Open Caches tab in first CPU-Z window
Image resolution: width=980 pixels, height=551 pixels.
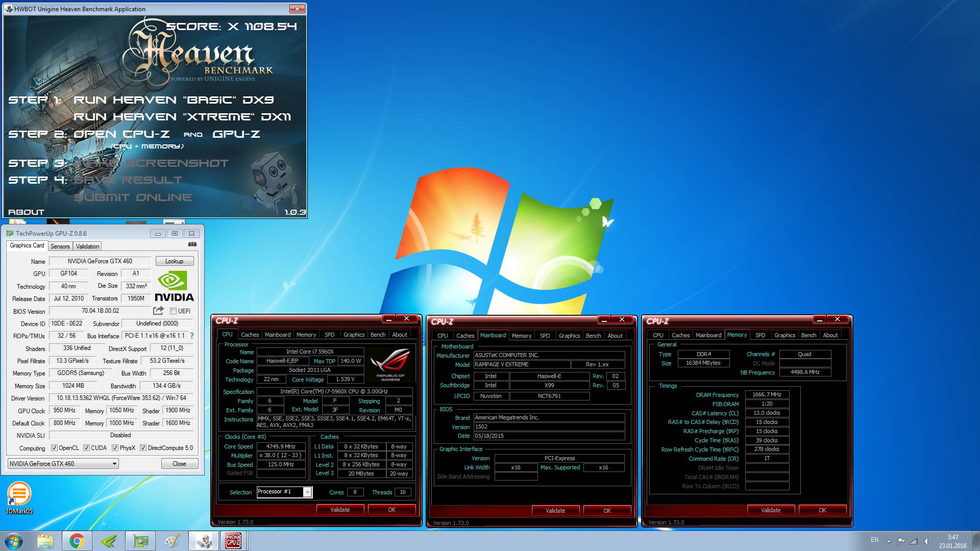(250, 335)
